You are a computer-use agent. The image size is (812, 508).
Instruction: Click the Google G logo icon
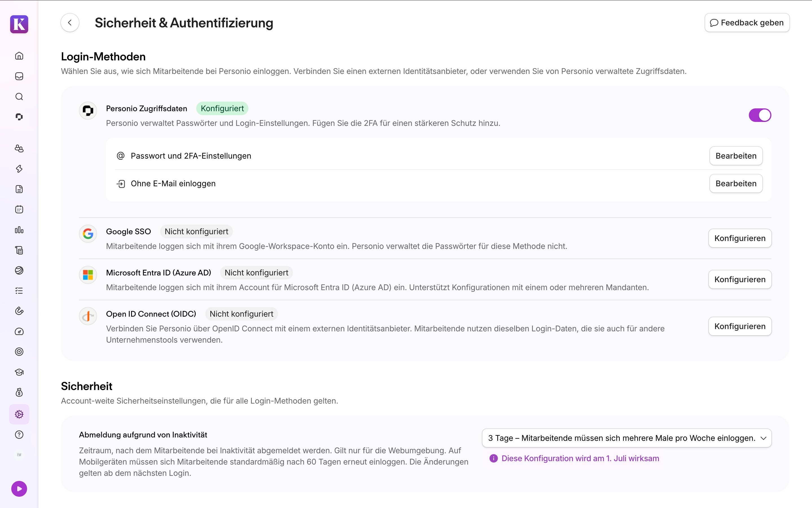coord(88,233)
